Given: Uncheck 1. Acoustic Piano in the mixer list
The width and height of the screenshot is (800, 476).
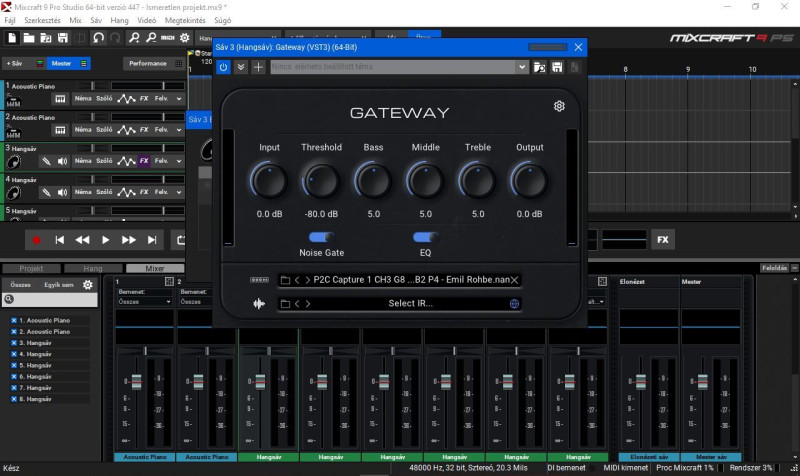Looking at the screenshot, I should (14, 320).
